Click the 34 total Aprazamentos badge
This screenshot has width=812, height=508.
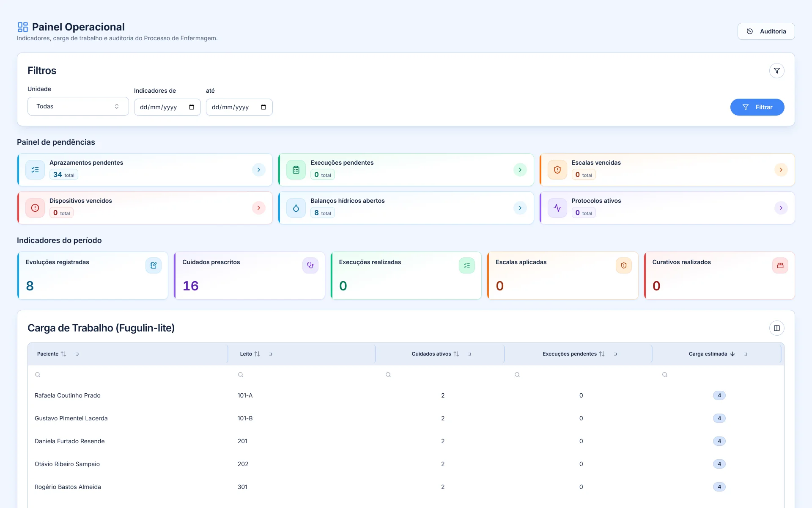pyautogui.click(x=64, y=175)
